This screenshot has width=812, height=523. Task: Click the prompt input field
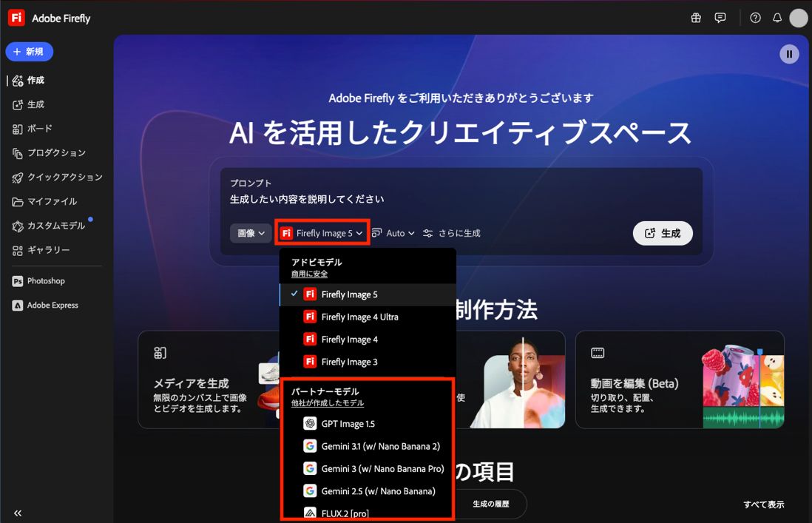click(x=461, y=200)
